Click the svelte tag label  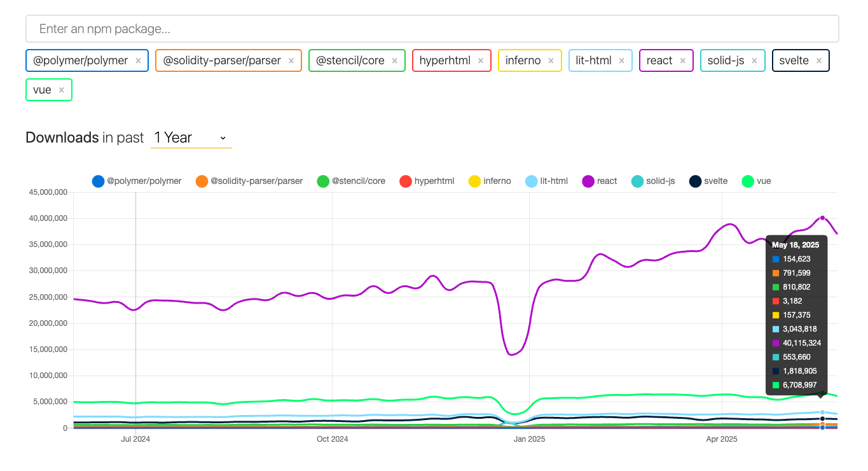point(794,60)
